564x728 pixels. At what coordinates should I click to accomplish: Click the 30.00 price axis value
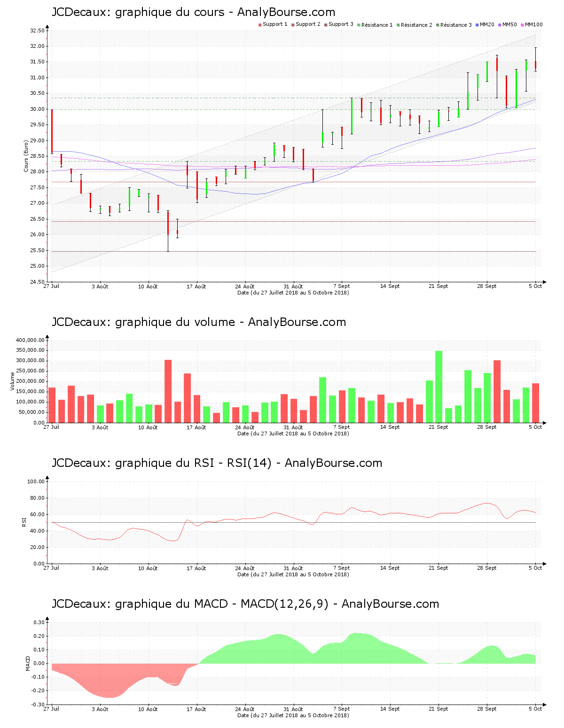point(37,109)
